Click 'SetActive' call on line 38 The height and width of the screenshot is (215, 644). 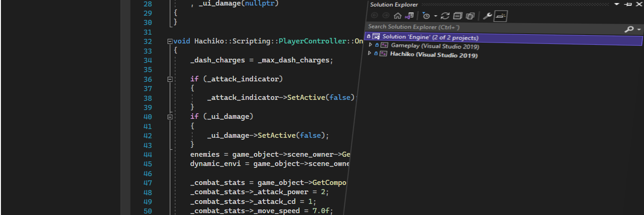click(x=307, y=98)
